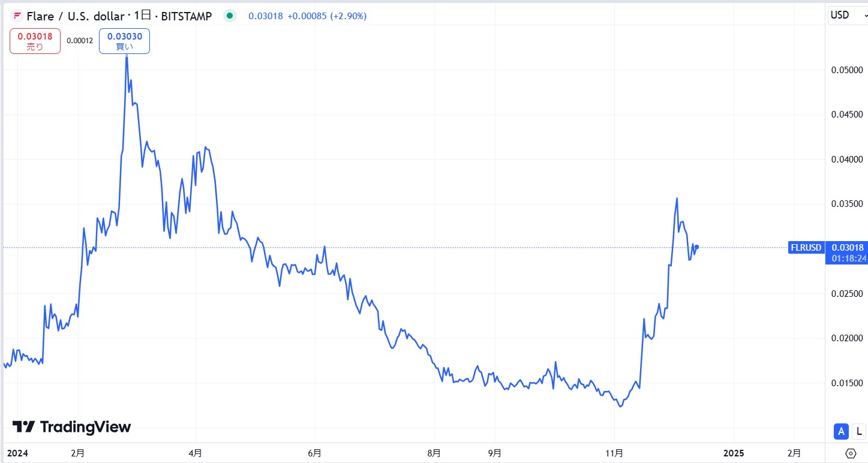Click the 6月 label on time axis

314,453
